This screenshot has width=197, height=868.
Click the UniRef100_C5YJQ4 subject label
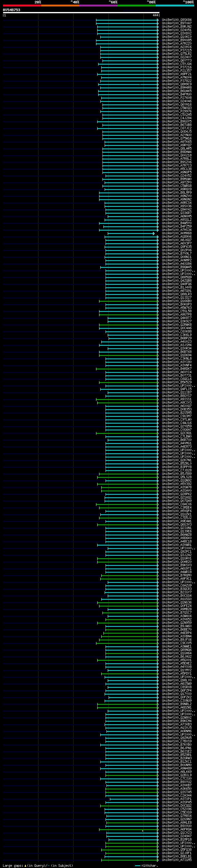click(176, 64)
